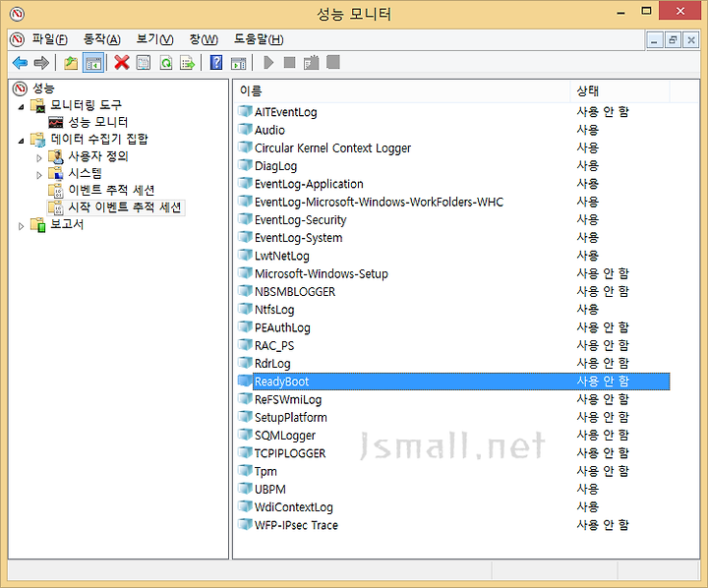The width and height of the screenshot is (708, 588).
Task: Click the red X delete icon
Action: tap(122, 62)
